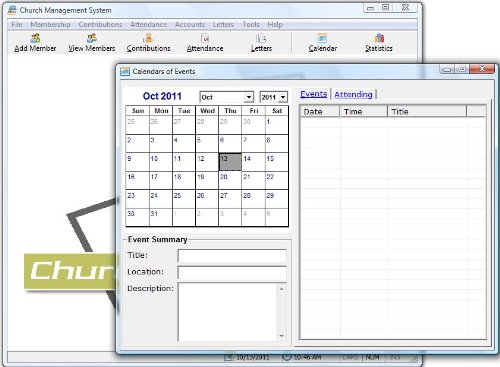This screenshot has height=367, width=500.
Task: Open the Help menu
Action: click(275, 24)
